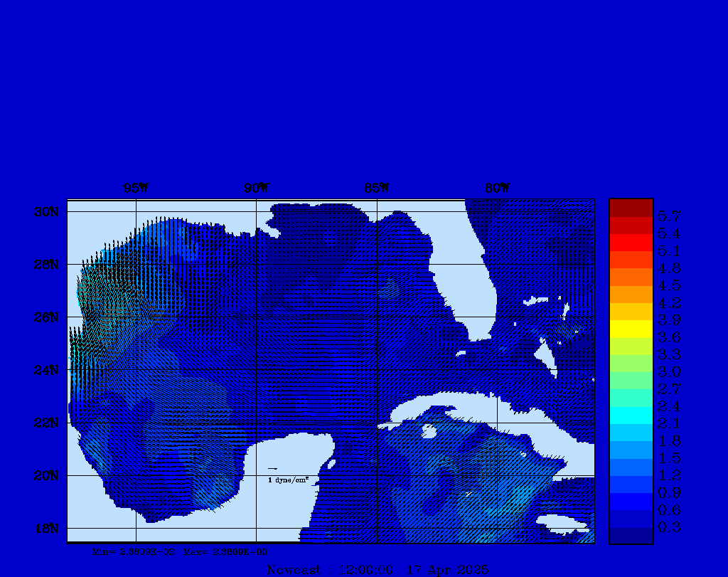The width and height of the screenshot is (728, 577).
Task: Click the 0.3 color scale label
Action: point(669,527)
